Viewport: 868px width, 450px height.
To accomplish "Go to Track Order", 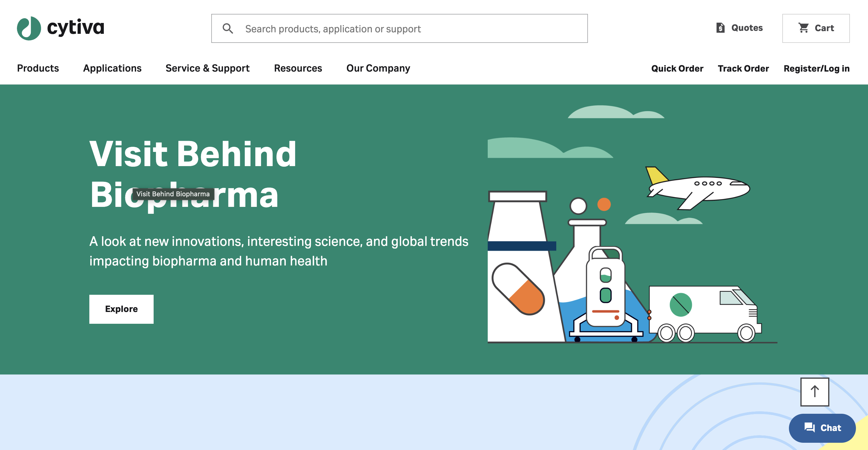I will tap(743, 68).
